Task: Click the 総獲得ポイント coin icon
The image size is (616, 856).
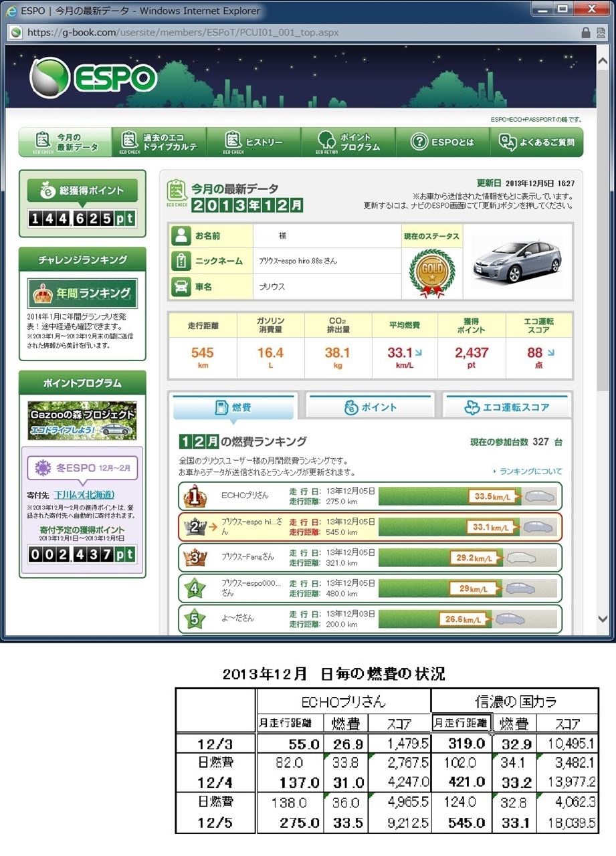Action: point(47,191)
